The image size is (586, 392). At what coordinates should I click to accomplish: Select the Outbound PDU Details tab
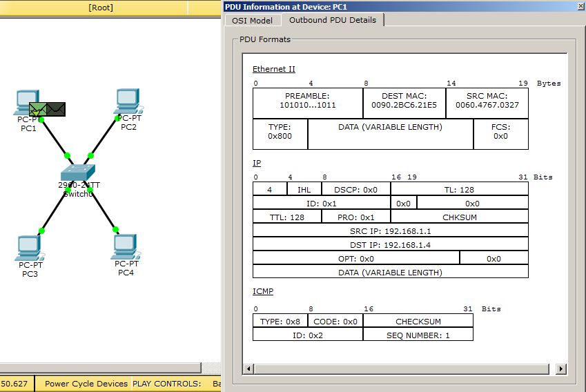(x=333, y=20)
